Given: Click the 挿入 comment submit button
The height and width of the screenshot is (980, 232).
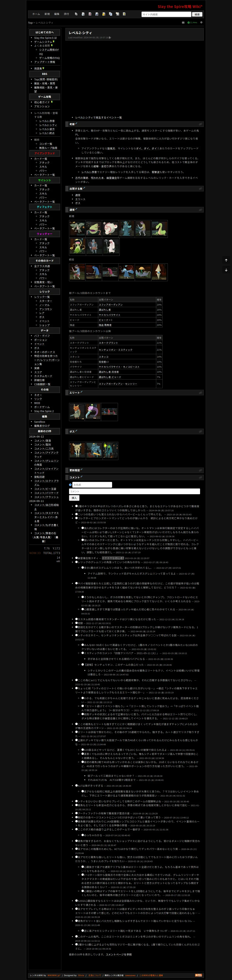Looking at the screenshot, I should 74,498.
